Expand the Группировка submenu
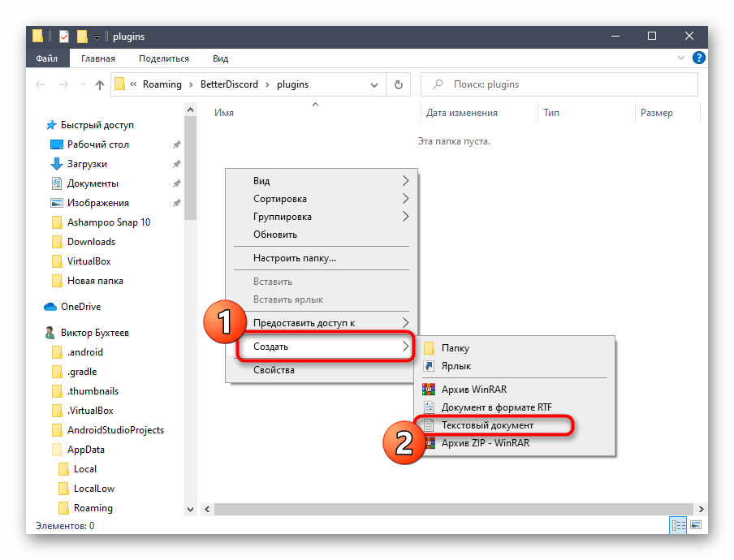The image size is (734, 560). [405, 217]
